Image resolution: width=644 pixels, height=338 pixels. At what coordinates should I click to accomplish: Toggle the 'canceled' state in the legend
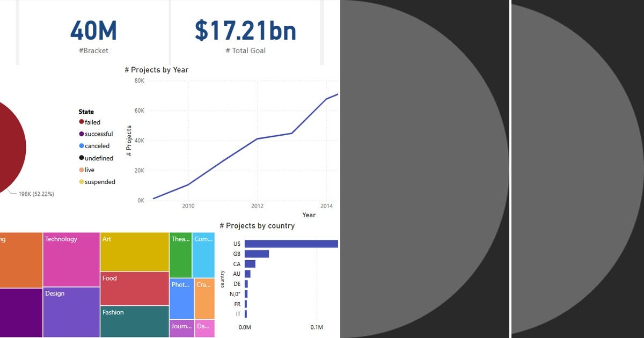[x=97, y=145]
